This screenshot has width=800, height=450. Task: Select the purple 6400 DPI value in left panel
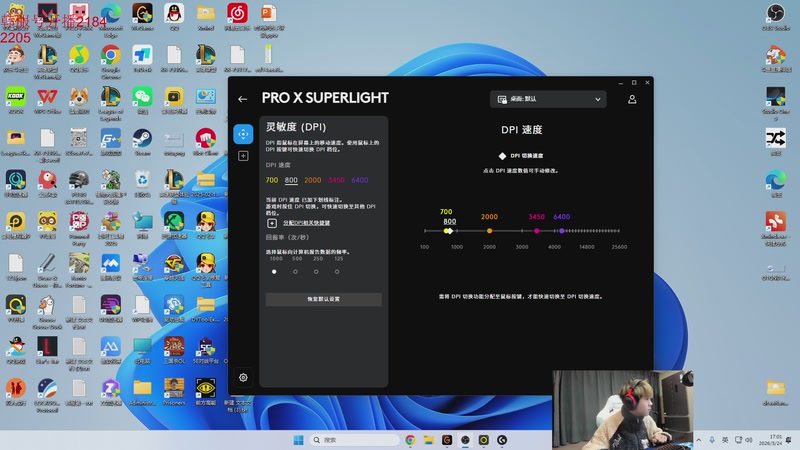point(360,180)
